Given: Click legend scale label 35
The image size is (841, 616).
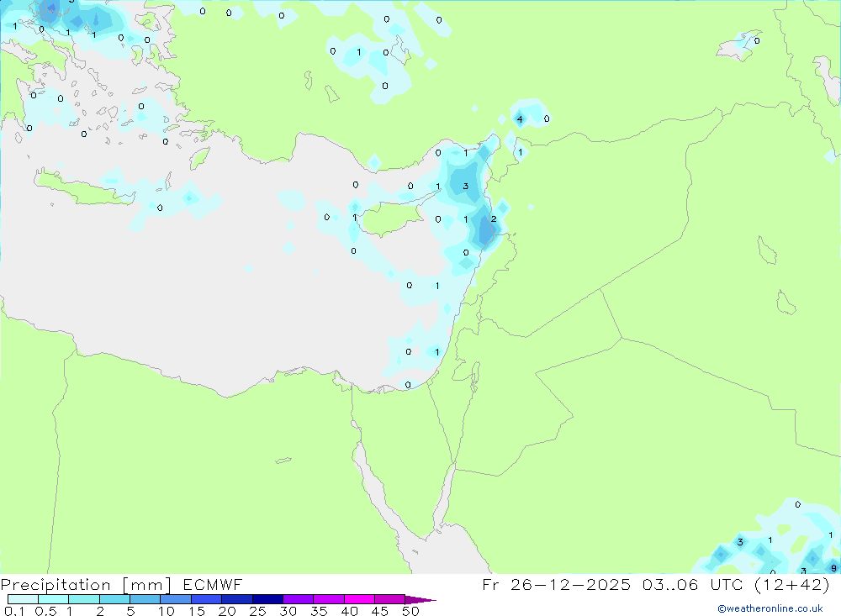Looking at the screenshot, I should [x=319, y=611].
